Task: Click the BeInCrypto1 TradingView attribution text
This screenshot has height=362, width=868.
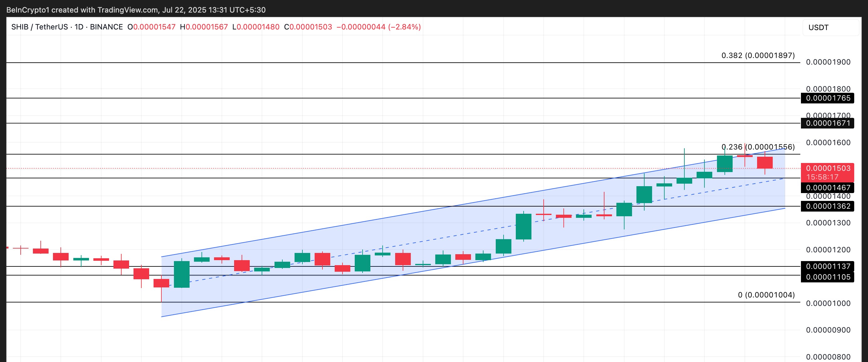Action: (136, 10)
